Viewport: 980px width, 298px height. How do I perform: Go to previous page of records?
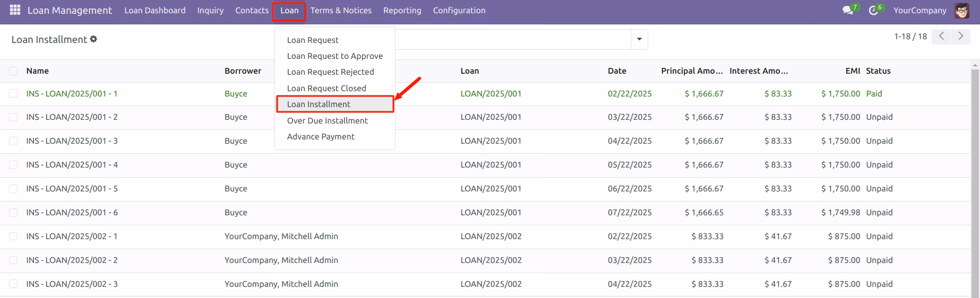941,36
